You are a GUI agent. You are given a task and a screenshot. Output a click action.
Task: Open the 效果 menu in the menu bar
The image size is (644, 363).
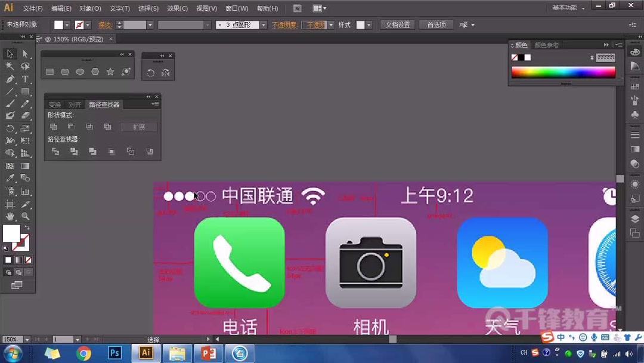pyautogui.click(x=178, y=8)
